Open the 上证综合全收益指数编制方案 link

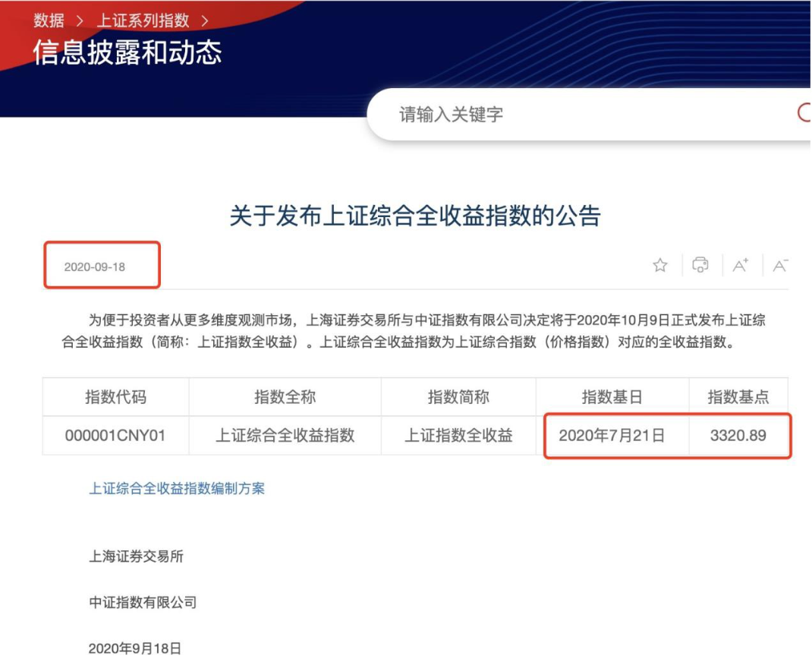coord(177,488)
